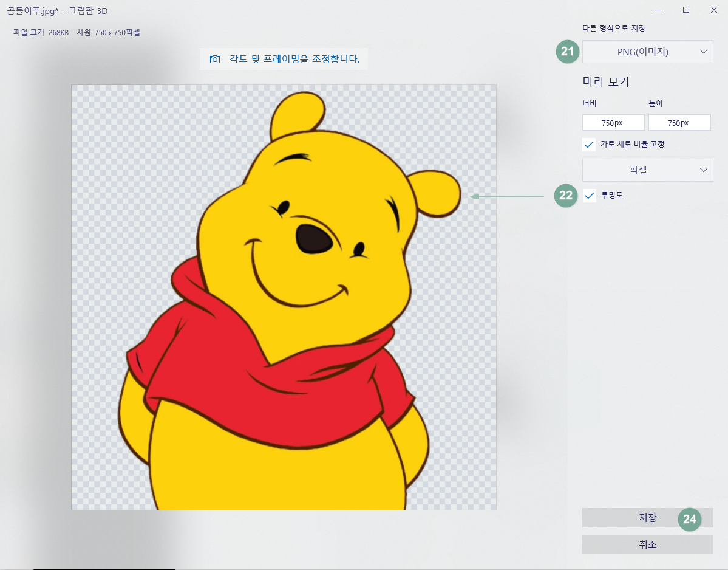Click the 차원 750 x 750픽셀 text
The height and width of the screenshot is (570, 728).
pyautogui.click(x=108, y=33)
